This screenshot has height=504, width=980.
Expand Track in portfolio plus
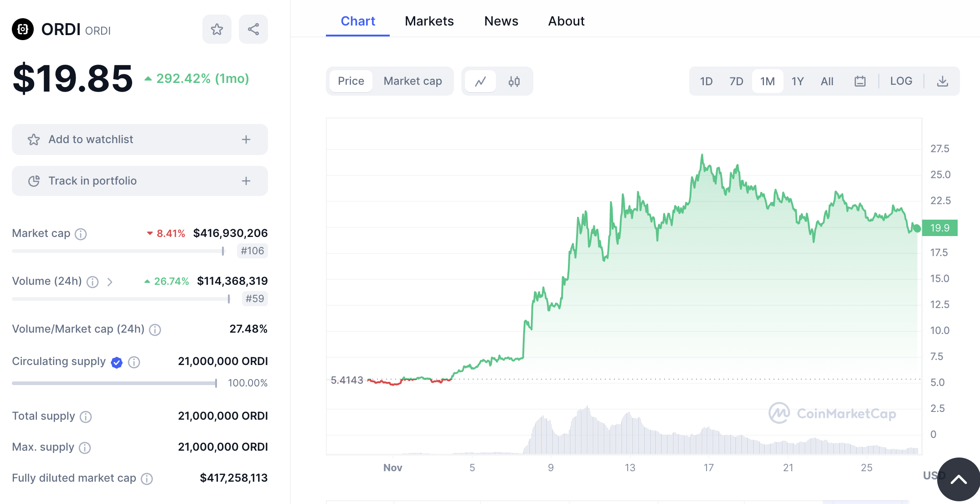coord(246,181)
